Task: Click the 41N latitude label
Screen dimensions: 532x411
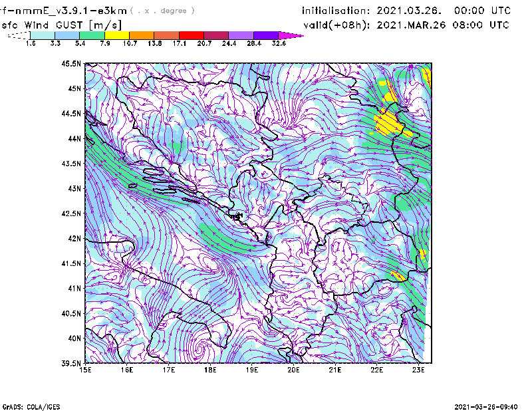Action: (x=75, y=289)
